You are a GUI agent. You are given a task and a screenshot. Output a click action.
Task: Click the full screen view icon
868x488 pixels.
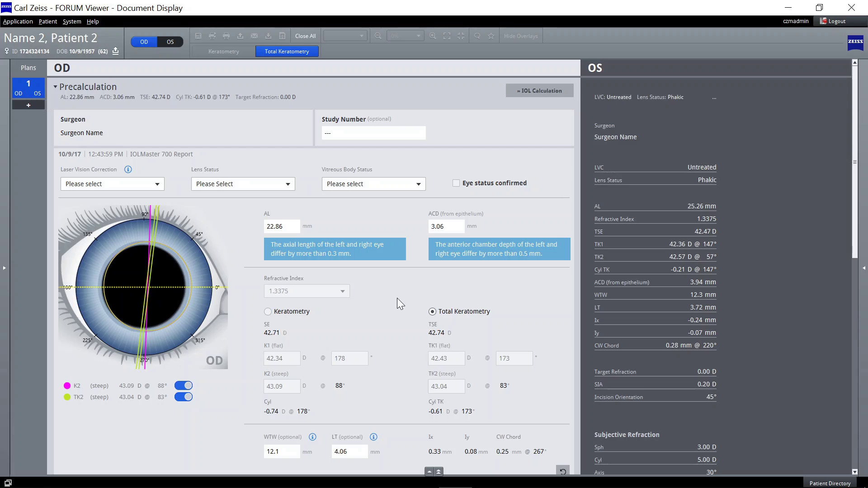point(447,36)
